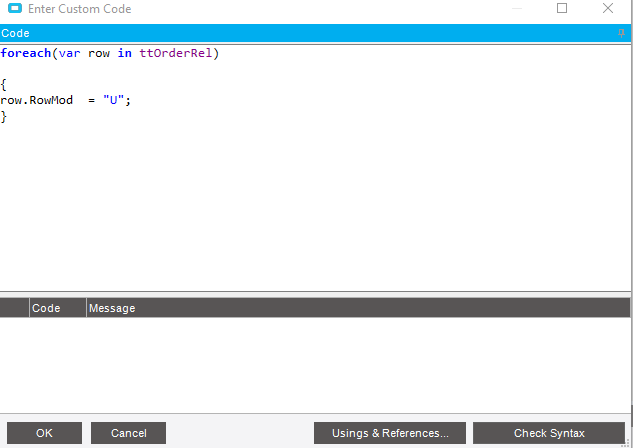Click the Message column header
Viewport: 633px width, 448px height.
point(358,308)
